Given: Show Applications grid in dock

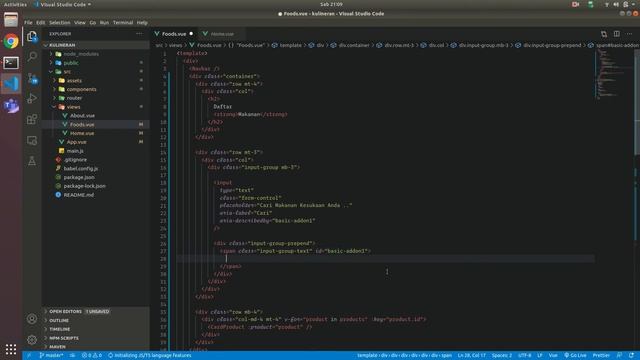Looking at the screenshot, I should [11, 349].
